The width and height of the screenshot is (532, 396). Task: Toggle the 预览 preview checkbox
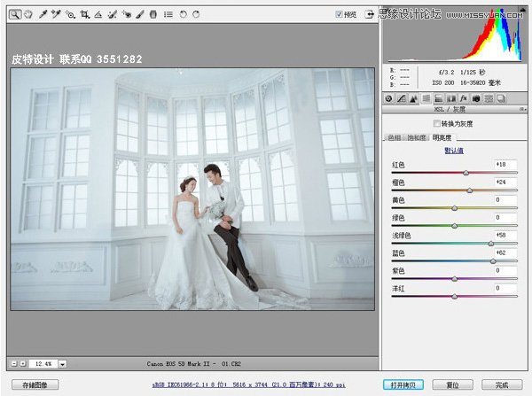(x=340, y=15)
